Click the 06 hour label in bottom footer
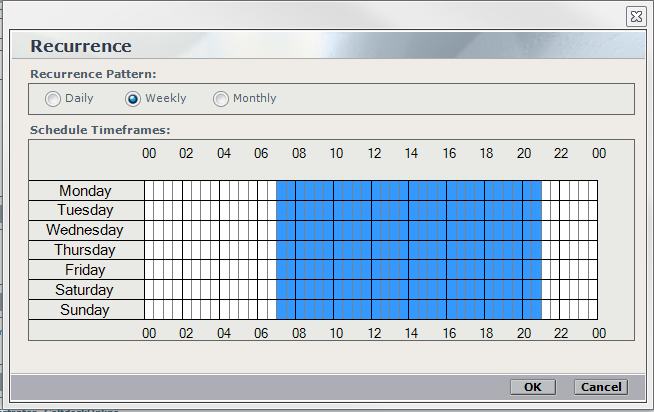 coord(262,333)
